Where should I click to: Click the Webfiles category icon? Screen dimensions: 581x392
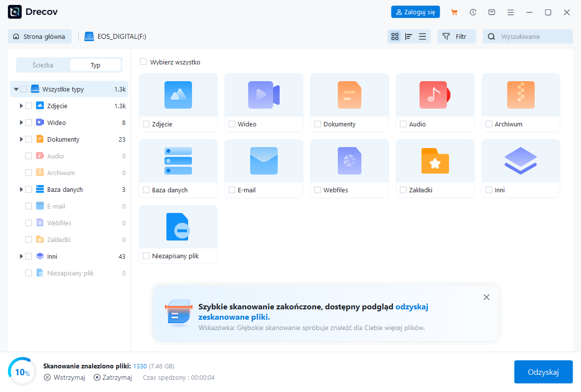click(x=349, y=161)
